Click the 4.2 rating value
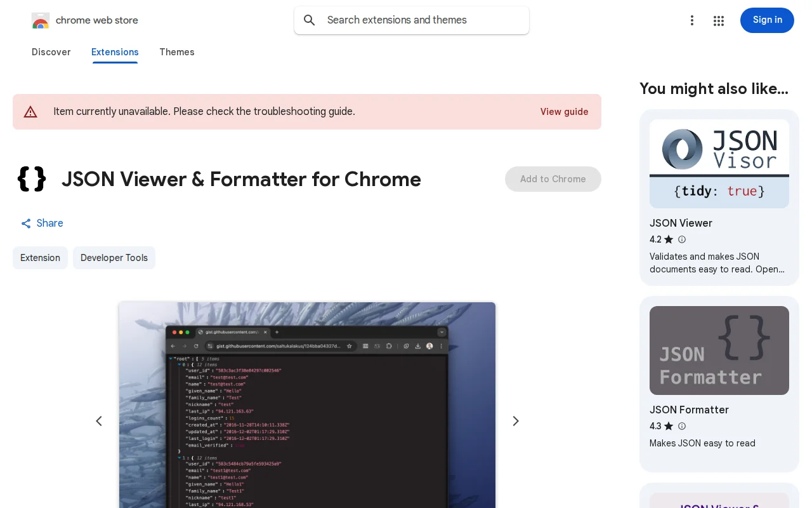The height and width of the screenshot is (508, 812). click(x=655, y=239)
